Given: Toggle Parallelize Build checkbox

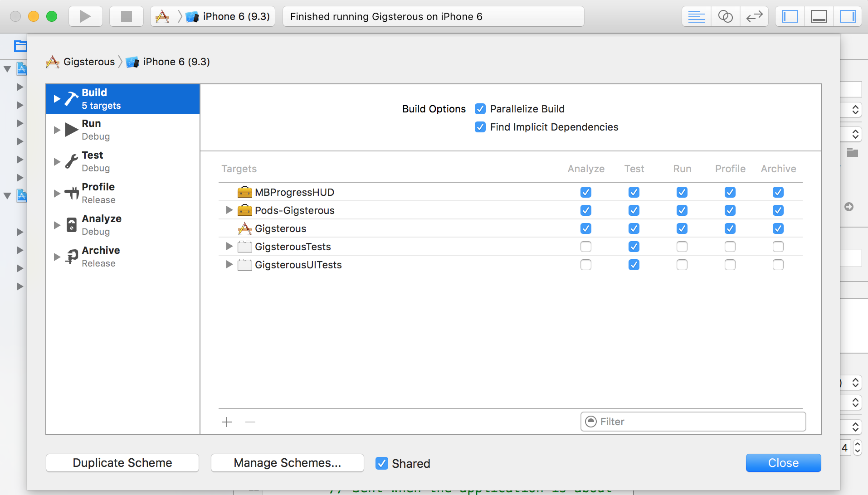Looking at the screenshot, I should click(480, 109).
